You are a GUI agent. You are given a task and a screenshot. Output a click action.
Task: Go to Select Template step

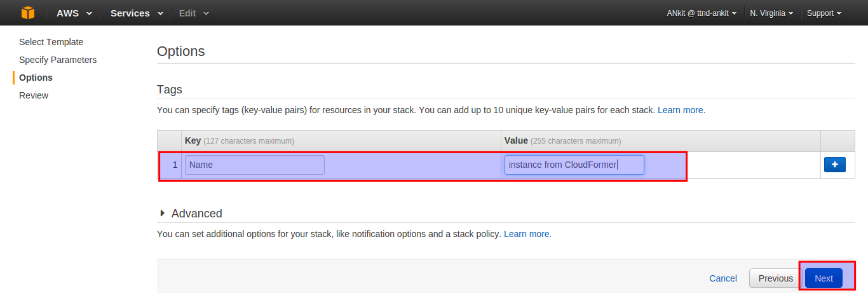(51, 42)
